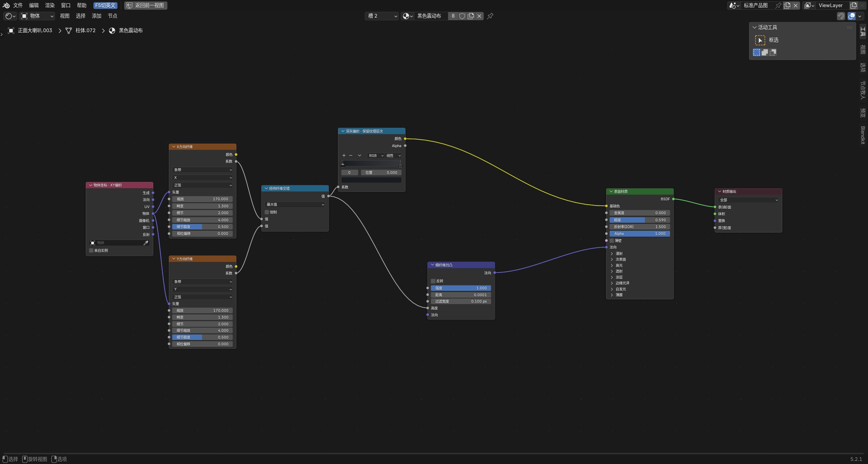This screenshot has height=464, width=868.
Task: Click the fake user shield icon
Action: (462, 16)
